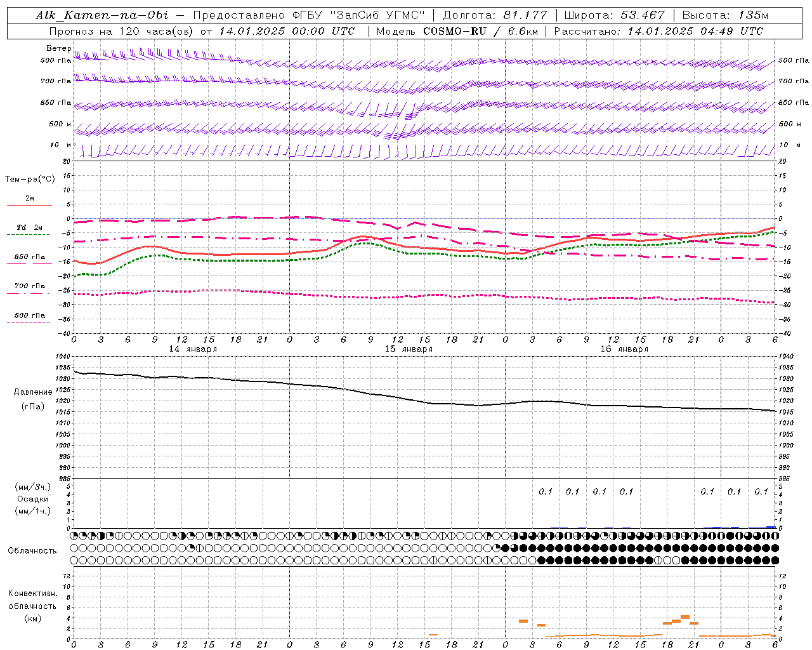Click the solid line swatch under 2м legend
This screenshot has height=650, width=812.
pos(29,205)
